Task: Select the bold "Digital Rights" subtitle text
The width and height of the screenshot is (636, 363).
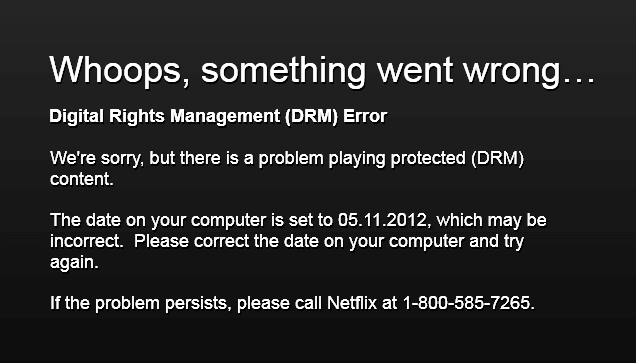Action: (107, 116)
